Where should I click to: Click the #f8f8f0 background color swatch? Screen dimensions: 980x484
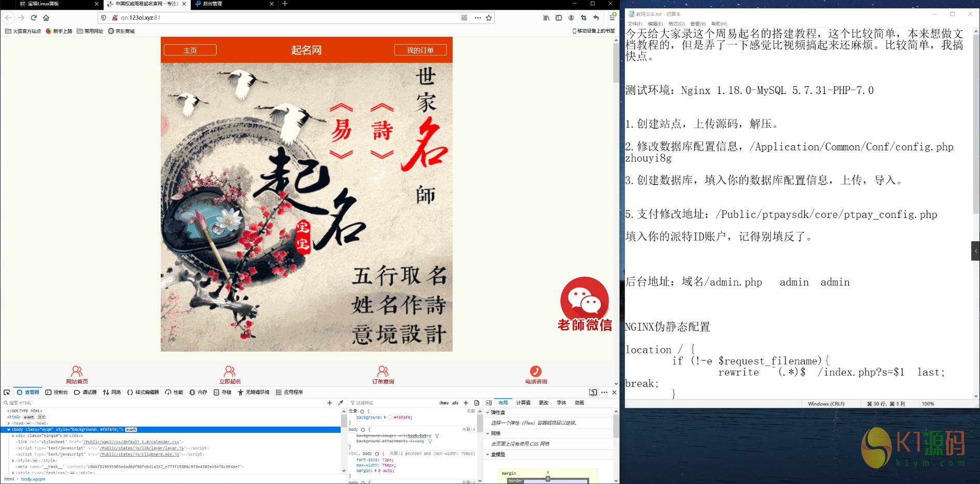390,417
